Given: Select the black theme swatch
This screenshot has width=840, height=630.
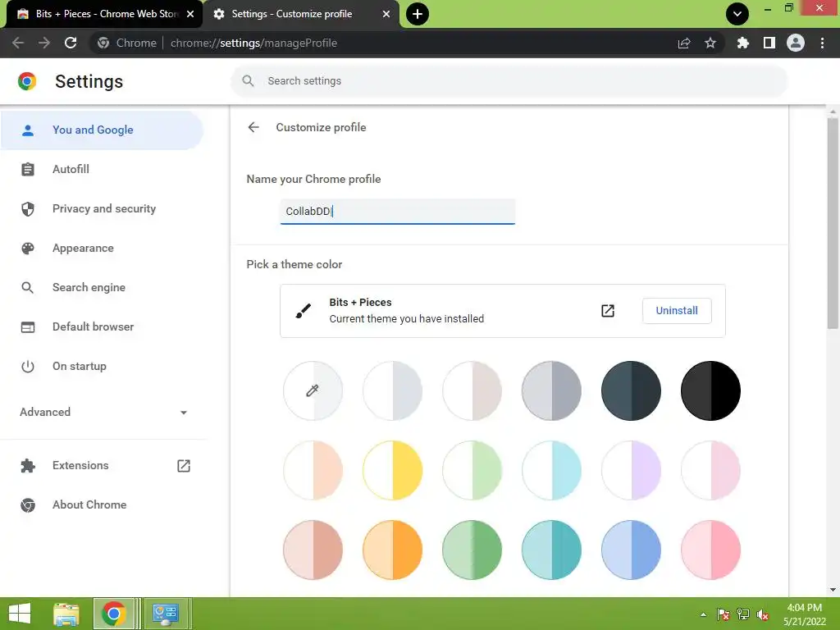Looking at the screenshot, I should pyautogui.click(x=711, y=390).
